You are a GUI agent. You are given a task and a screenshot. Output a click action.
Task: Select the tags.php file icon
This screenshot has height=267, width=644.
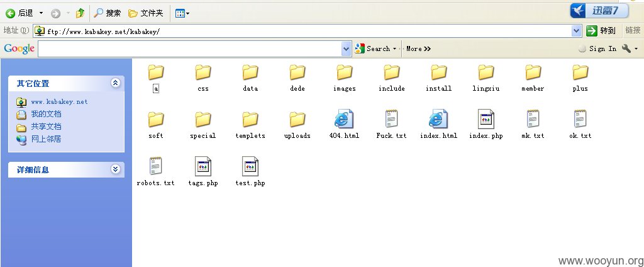(203, 166)
